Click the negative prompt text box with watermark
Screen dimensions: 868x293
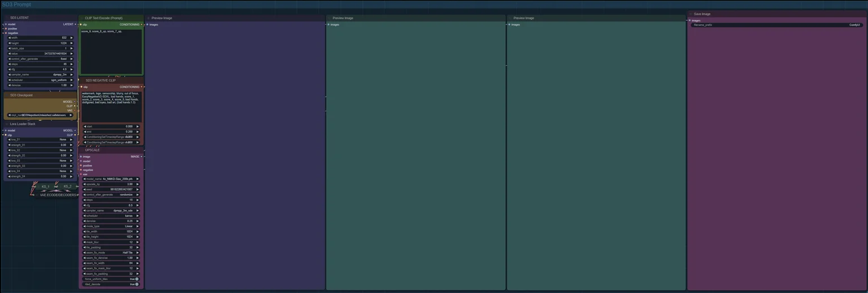pyautogui.click(x=111, y=106)
